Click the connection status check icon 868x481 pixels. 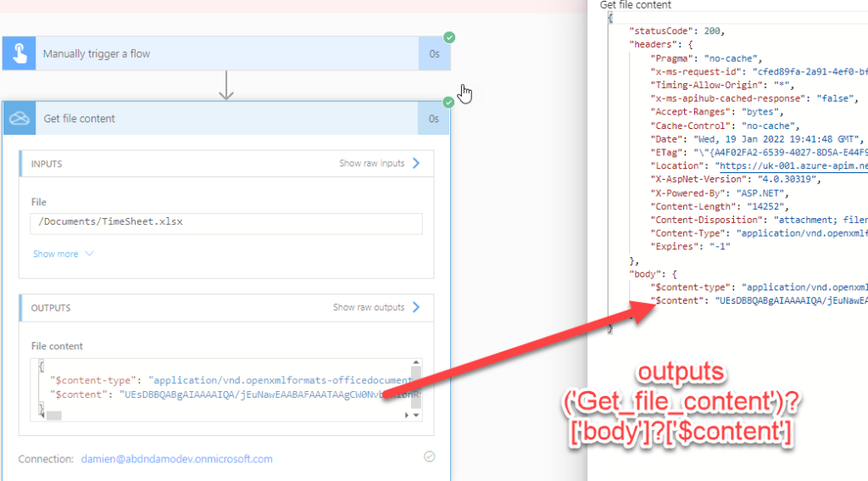click(429, 456)
